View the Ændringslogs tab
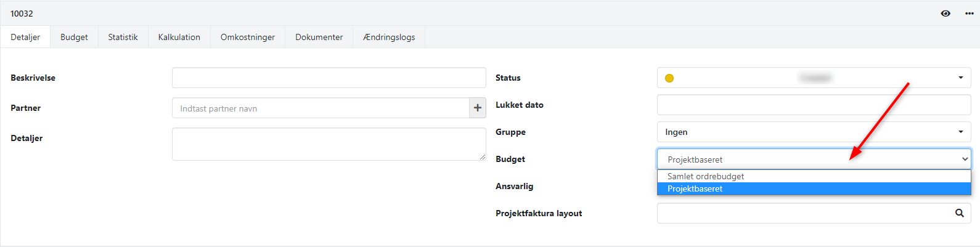Screen dimensions: 980x247 (389, 37)
